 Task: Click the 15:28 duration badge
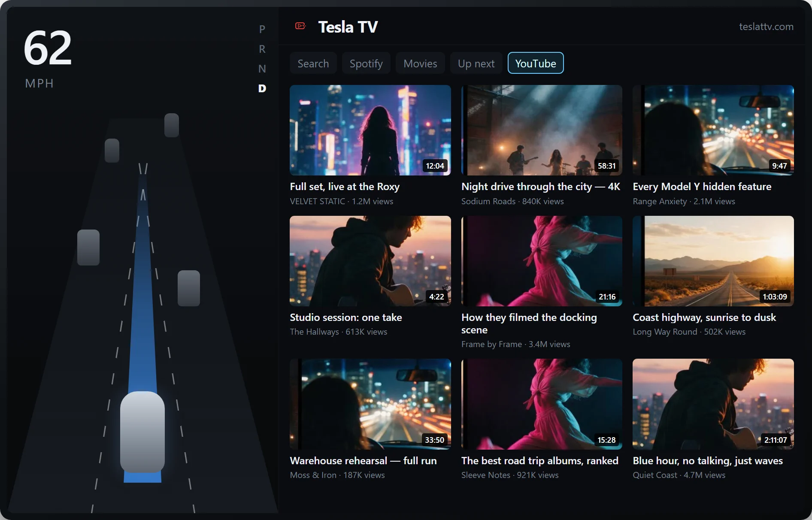(606, 440)
